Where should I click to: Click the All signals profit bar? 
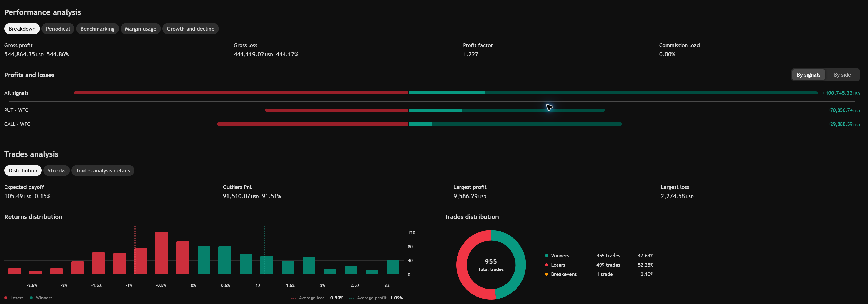(x=445, y=93)
